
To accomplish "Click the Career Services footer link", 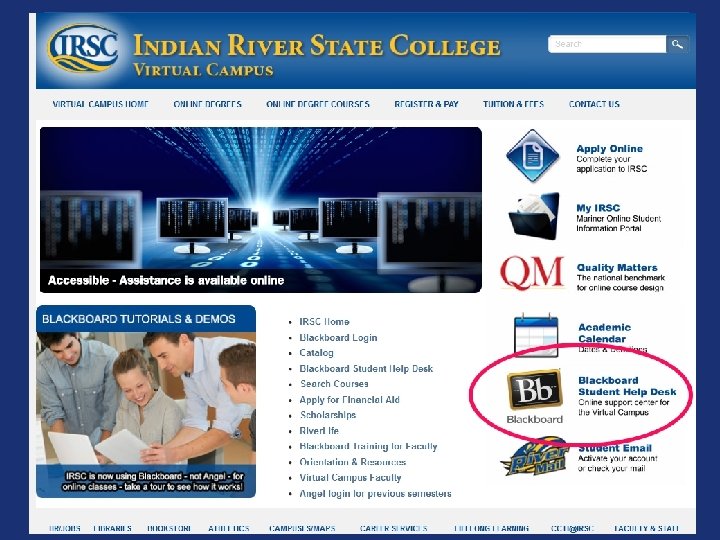I will point(394,529).
